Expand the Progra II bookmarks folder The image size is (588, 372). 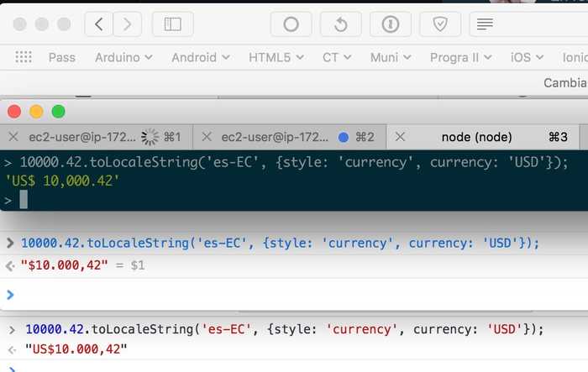(461, 57)
